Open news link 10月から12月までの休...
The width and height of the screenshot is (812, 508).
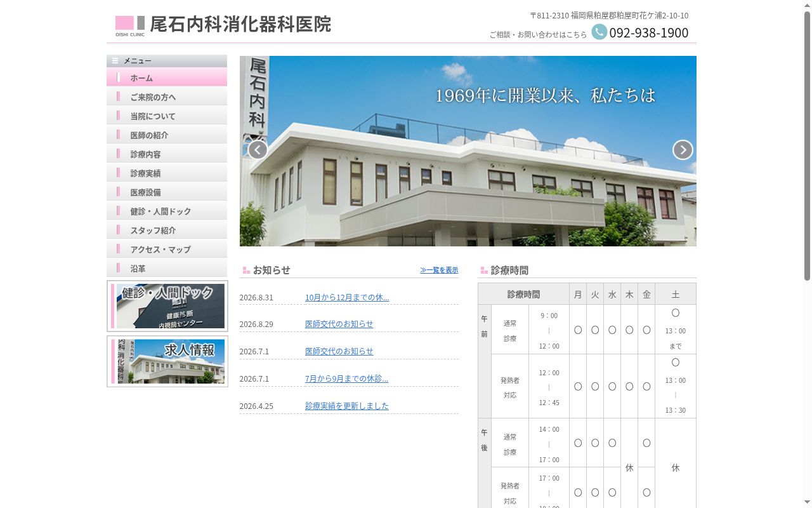[347, 297]
